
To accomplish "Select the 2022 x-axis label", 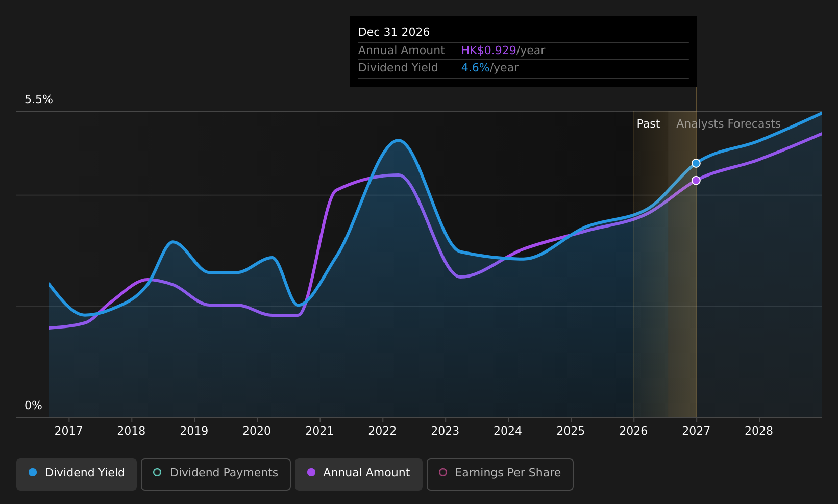I will click(382, 431).
